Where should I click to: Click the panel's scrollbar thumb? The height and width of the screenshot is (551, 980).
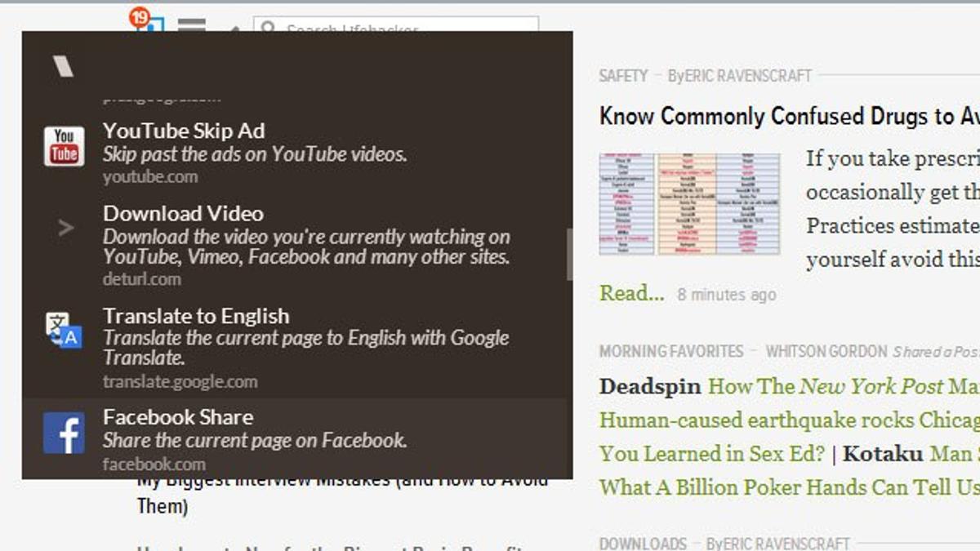pos(570,255)
